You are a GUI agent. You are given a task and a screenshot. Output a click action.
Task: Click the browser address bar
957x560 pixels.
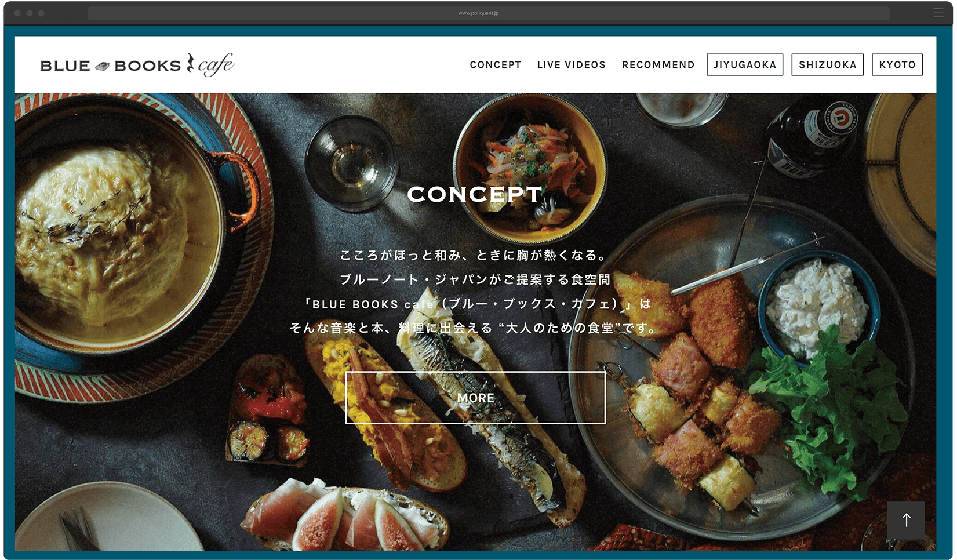[489, 13]
